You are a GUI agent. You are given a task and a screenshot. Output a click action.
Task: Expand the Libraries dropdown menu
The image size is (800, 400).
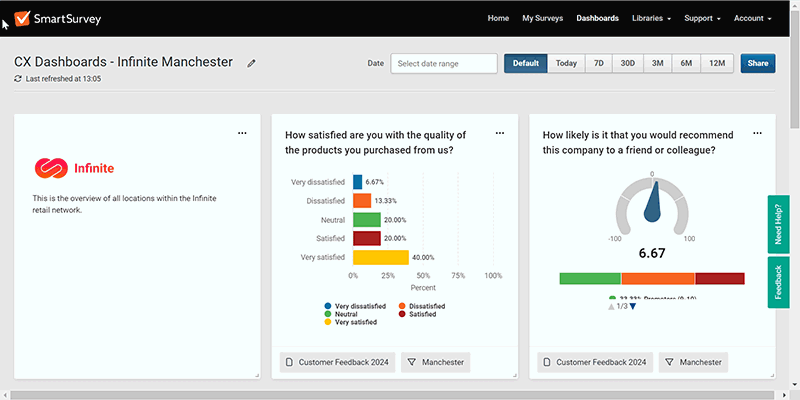click(x=653, y=18)
